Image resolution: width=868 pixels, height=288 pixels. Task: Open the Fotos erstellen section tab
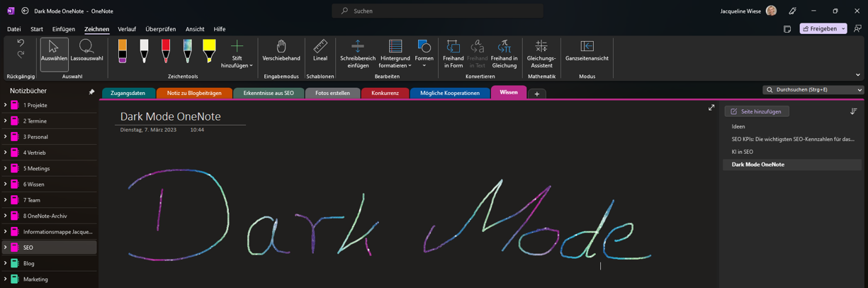(332, 93)
